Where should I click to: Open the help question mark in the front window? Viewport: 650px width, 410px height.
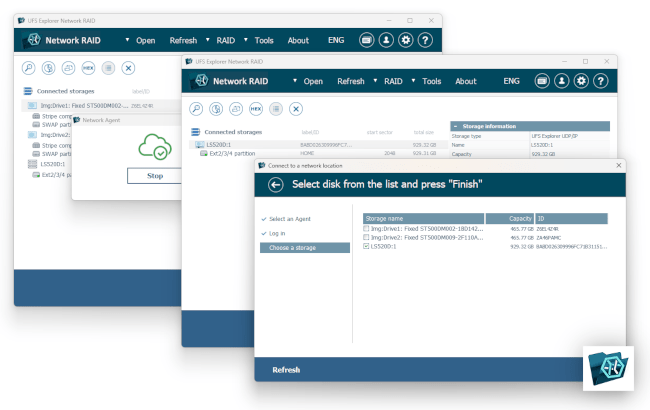(601, 81)
